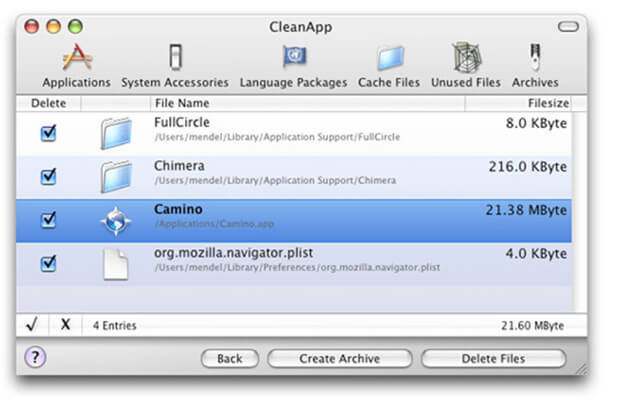Toggle the Camino delete checkbox
Screen dimensions: 620x405
[x=48, y=220]
